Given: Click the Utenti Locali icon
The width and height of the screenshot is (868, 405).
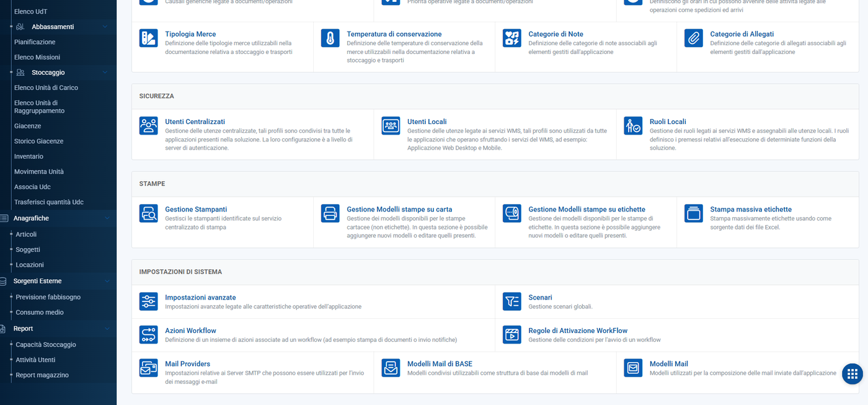Looking at the screenshot, I should (391, 125).
